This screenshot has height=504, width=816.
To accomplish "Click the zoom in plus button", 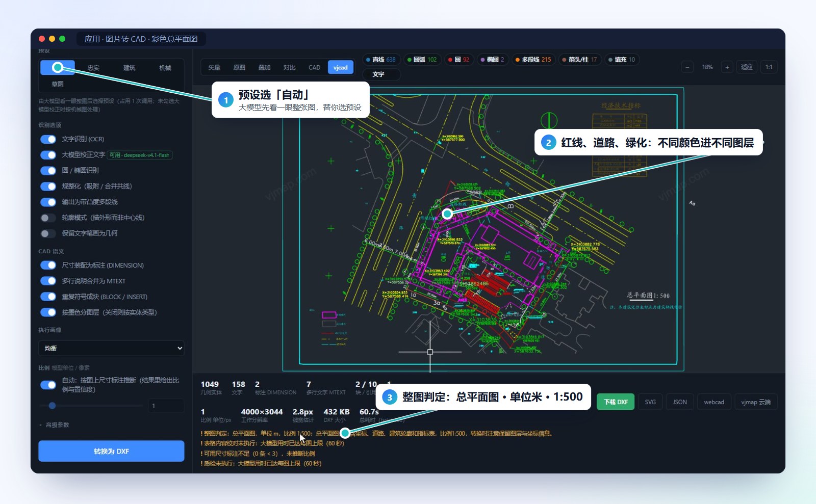I will point(727,67).
